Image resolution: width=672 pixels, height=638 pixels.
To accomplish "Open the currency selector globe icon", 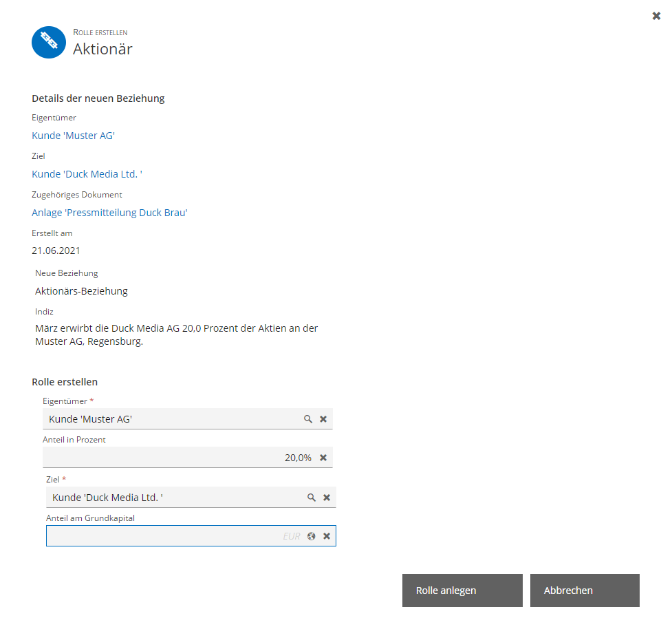I will [x=312, y=536].
